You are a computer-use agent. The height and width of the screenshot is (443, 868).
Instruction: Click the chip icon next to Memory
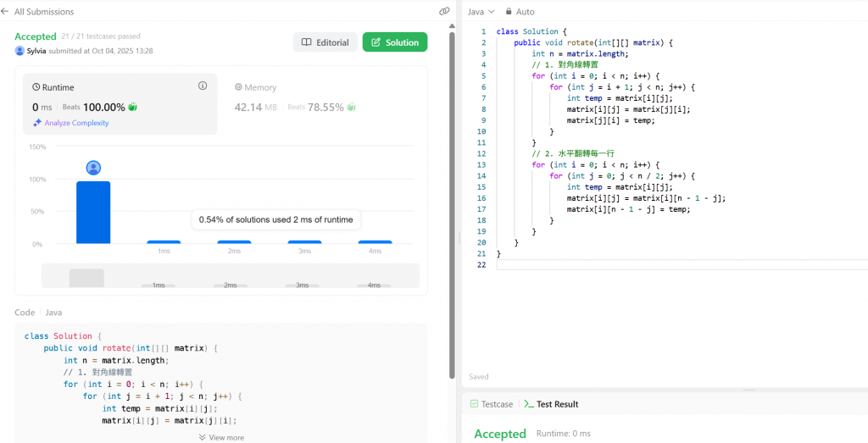[x=238, y=87]
